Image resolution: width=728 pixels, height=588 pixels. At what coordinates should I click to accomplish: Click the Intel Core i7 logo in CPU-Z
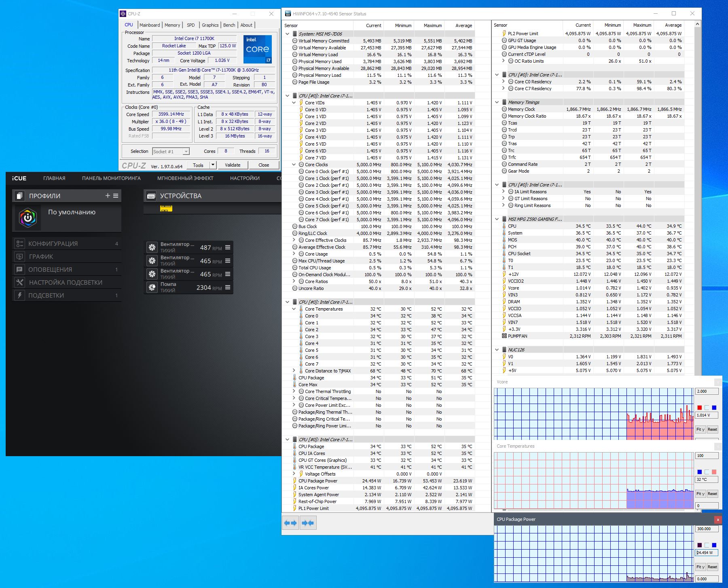click(x=258, y=49)
